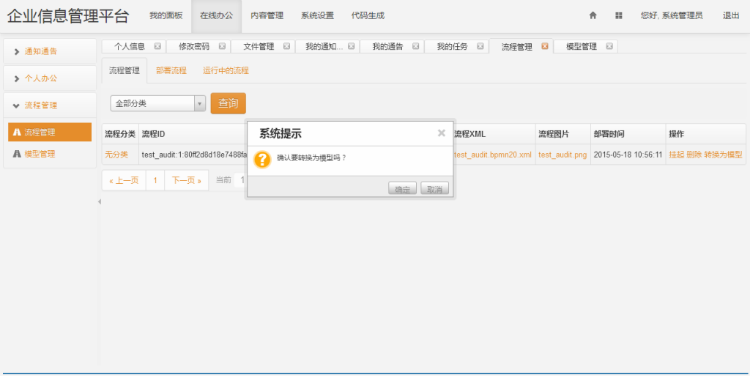Click the question mark icon in dialog
This screenshot has height=376, width=750.
click(x=262, y=159)
